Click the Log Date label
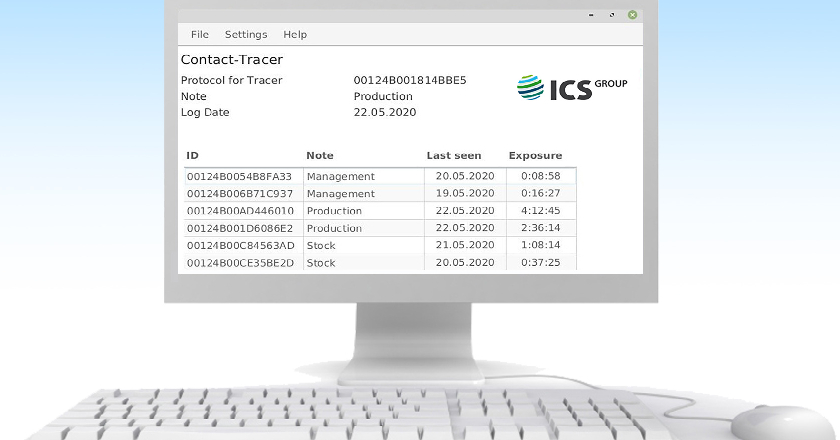Screen dimensions: 840x440 click(x=205, y=112)
